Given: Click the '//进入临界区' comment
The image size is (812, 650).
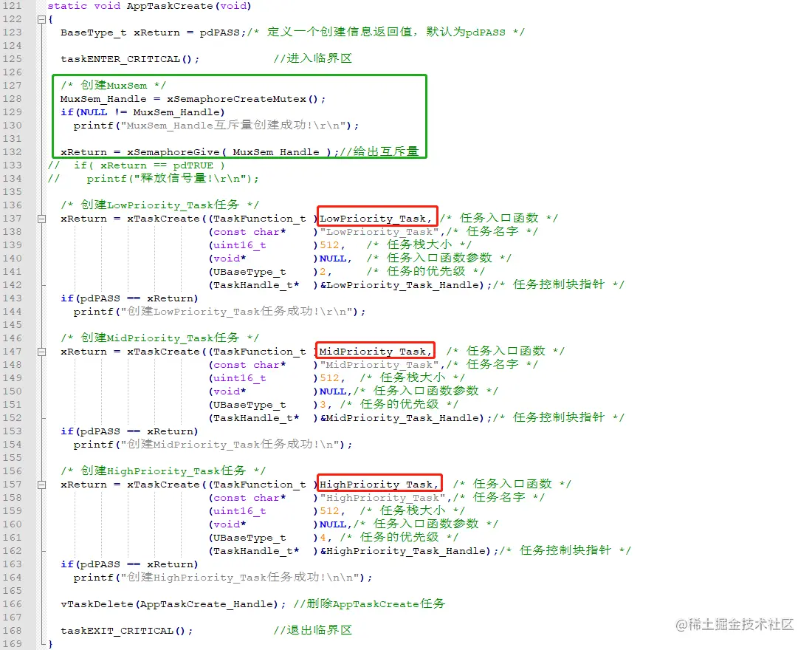Looking at the screenshot, I should tap(313, 58).
